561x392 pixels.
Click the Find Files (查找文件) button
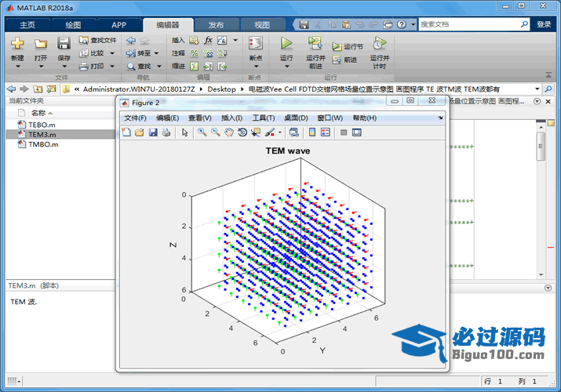point(97,40)
